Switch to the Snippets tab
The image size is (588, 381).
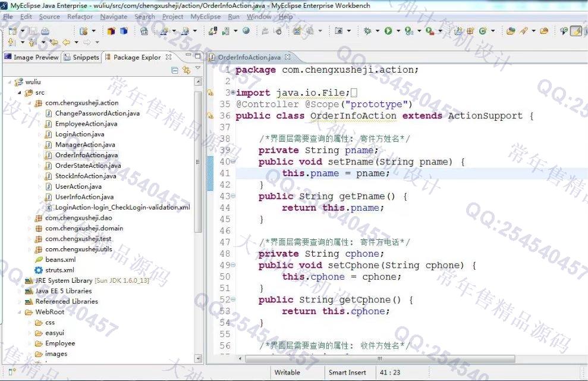pyautogui.click(x=82, y=57)
